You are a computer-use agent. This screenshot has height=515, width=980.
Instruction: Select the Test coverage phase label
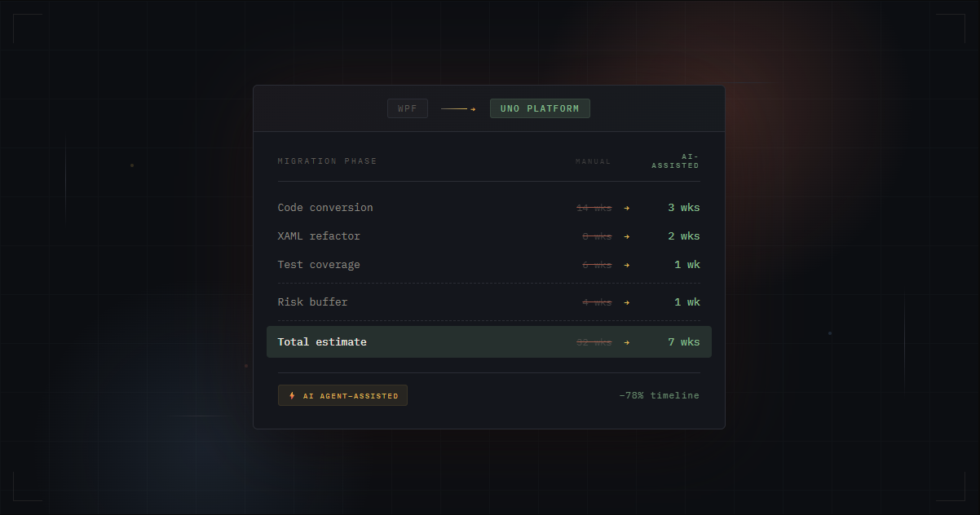click(x=319, y=265)
